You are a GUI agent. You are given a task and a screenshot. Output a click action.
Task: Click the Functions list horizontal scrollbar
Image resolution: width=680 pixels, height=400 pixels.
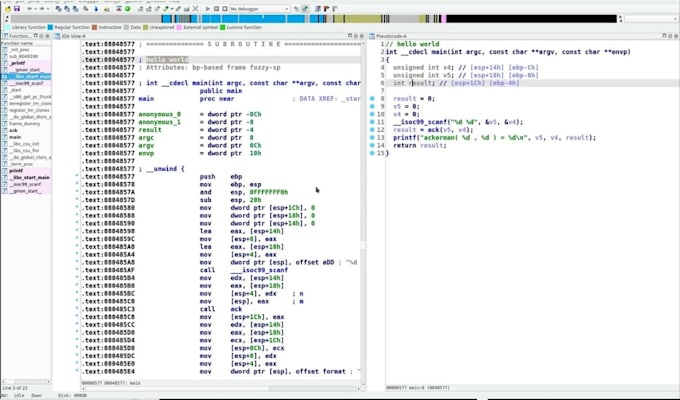tap(26, 382)
